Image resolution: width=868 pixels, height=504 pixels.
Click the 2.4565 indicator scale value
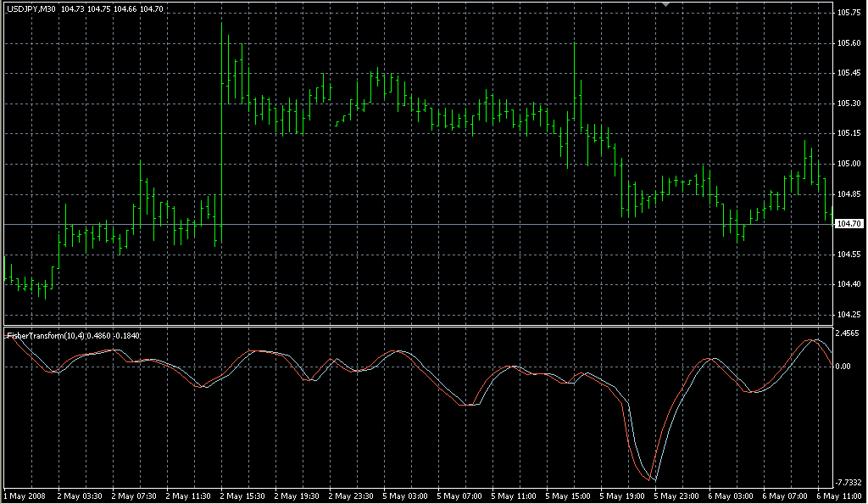point(849,333)
